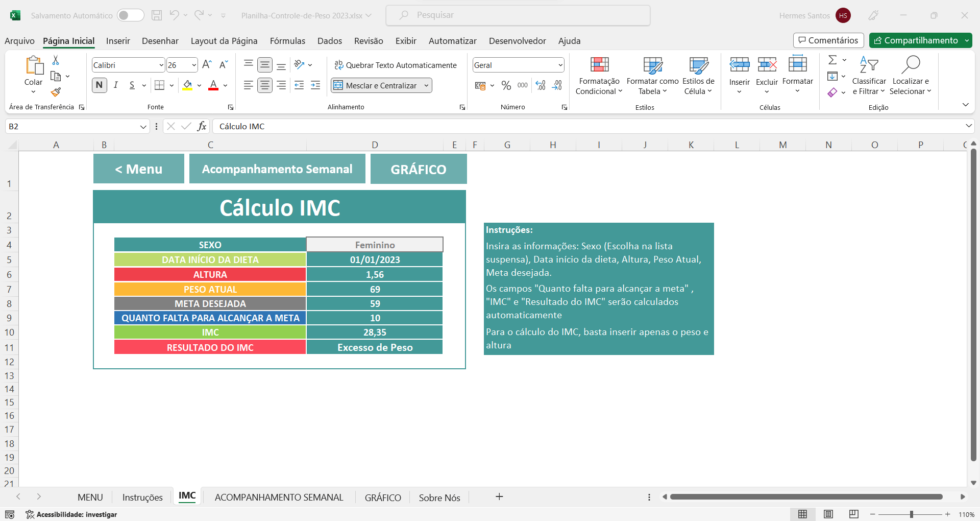980x521 pixels.
Task: Align text to the left
Action: tap(248, 85)
